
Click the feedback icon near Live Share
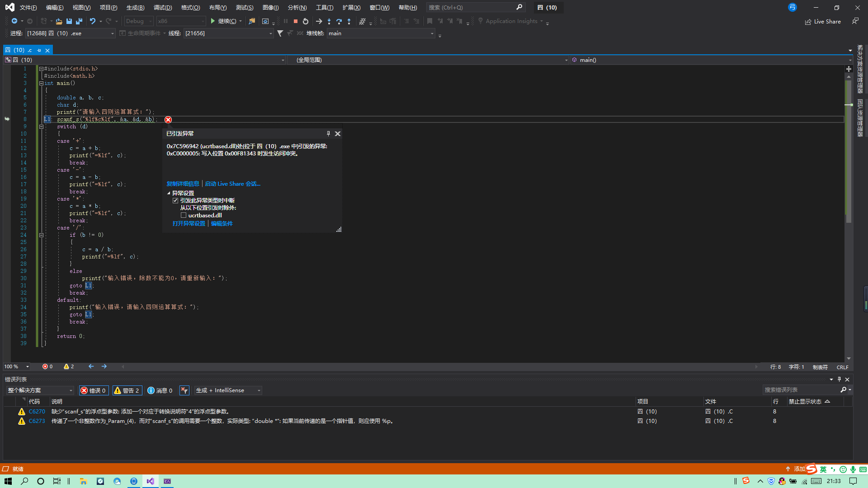coord(855,21)
